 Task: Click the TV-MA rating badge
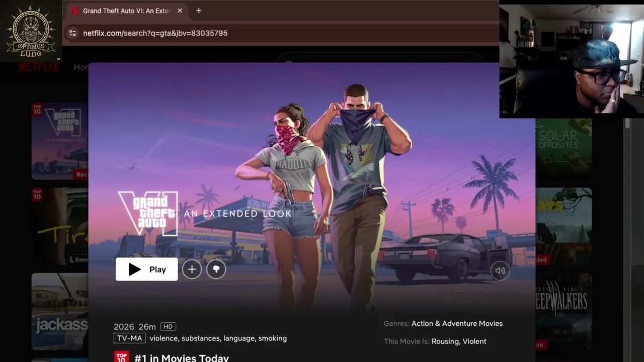pos(130,338)
